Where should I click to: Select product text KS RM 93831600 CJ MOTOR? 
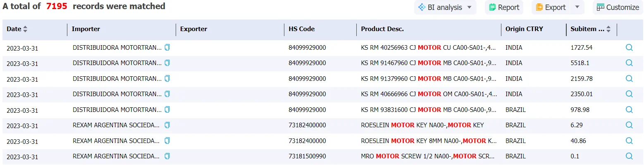point(401,110)
